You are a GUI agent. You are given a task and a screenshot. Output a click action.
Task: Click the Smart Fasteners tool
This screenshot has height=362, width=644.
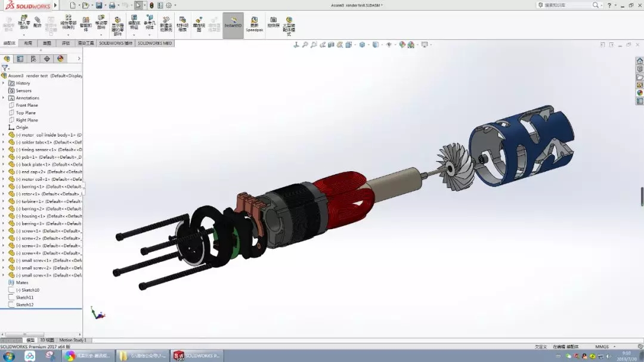[86, 24]
